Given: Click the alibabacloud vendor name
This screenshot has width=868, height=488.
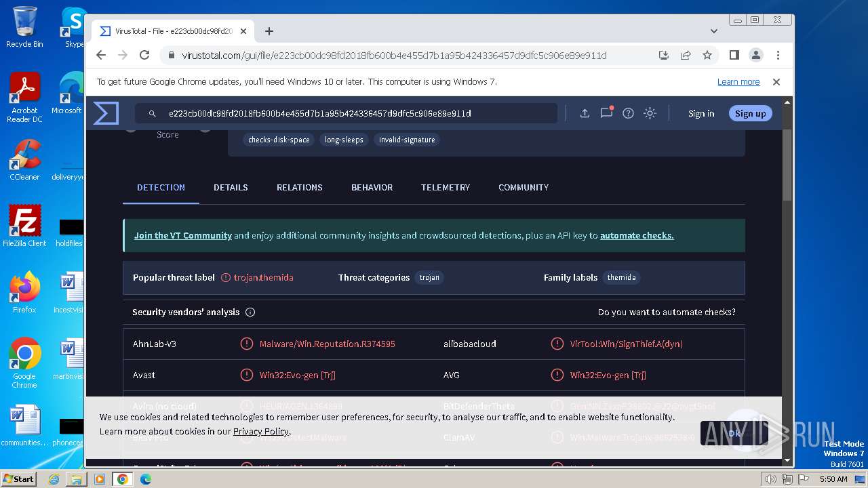Looking at the screenshot, I should [470, 344].
